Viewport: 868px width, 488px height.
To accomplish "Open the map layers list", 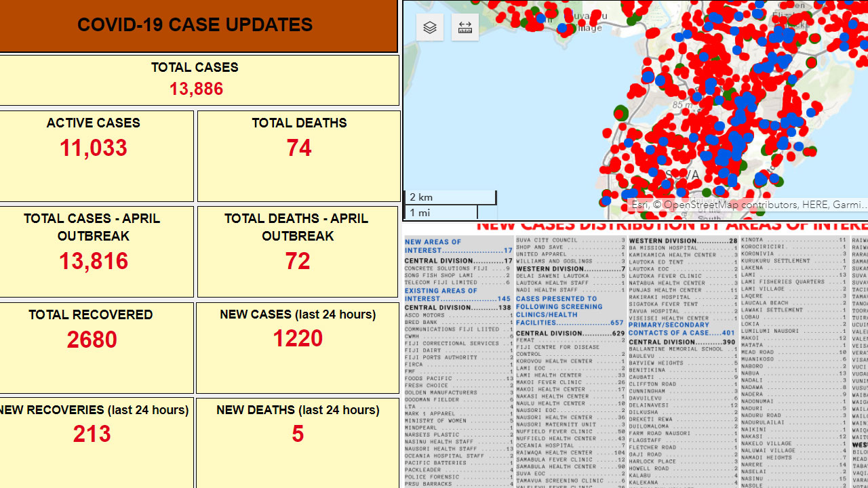I will (x=430, y=28).
